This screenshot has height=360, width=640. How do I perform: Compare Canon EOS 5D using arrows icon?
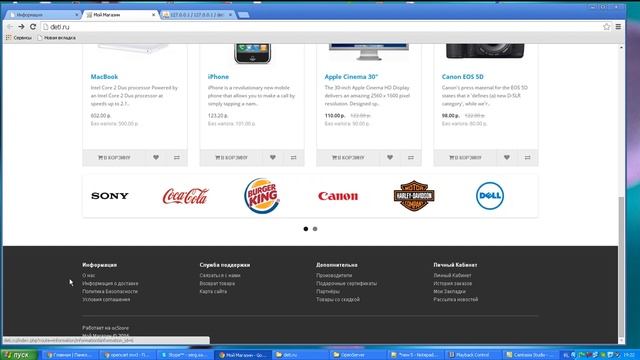coord(527,158)
